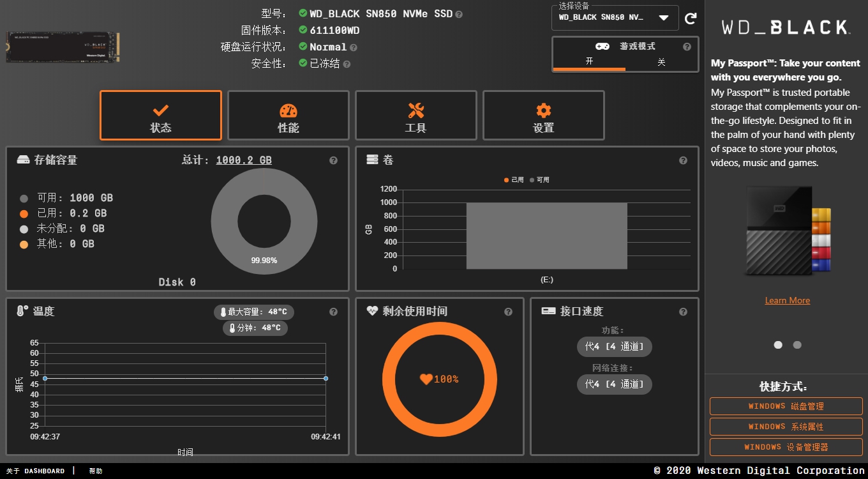Open 关于 DASHBOARD
The image size is (868, 479).
[35, 471]
